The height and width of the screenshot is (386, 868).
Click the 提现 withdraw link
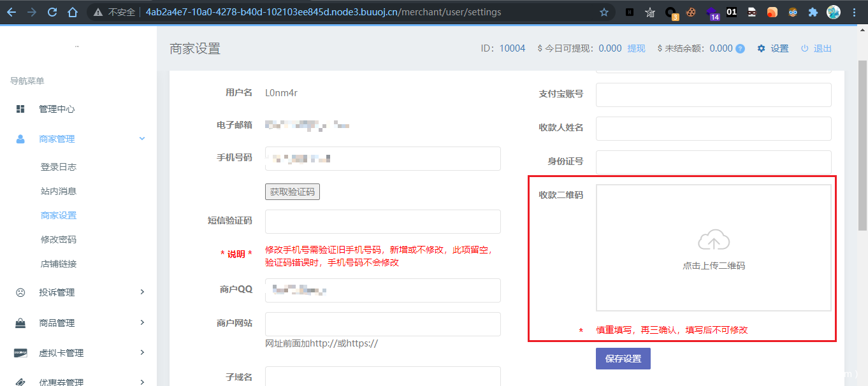coord(636,49)
